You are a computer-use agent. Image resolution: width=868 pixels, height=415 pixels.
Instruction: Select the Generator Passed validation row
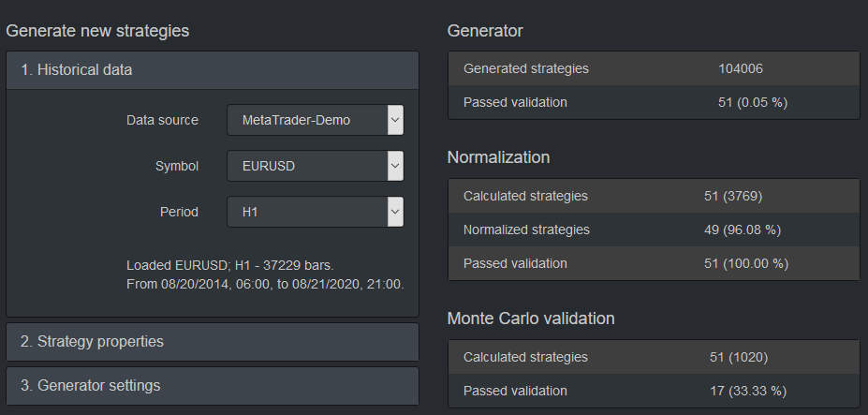tap(654, 102)
